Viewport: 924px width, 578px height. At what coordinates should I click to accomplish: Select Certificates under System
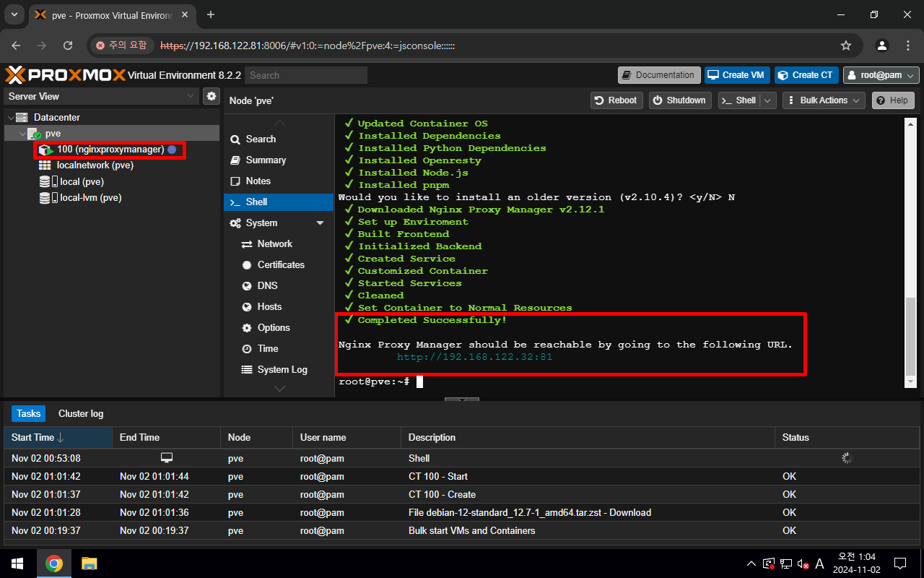coord(281,265)
